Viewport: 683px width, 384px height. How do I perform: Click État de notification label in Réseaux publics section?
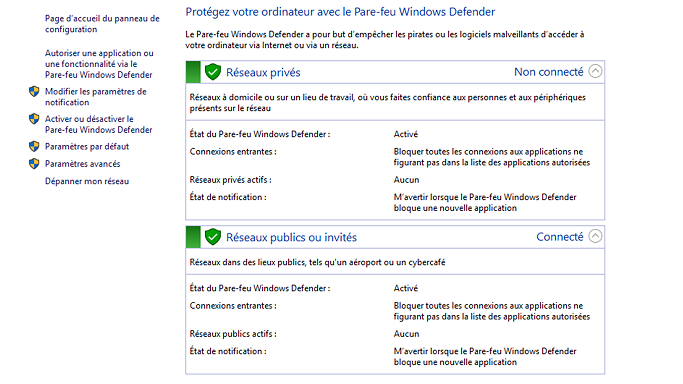point(228,351)
